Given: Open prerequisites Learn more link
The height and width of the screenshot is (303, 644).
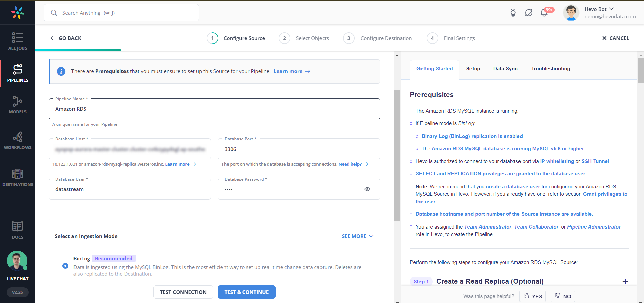Looking at the screenshot, I should [292, 71].
